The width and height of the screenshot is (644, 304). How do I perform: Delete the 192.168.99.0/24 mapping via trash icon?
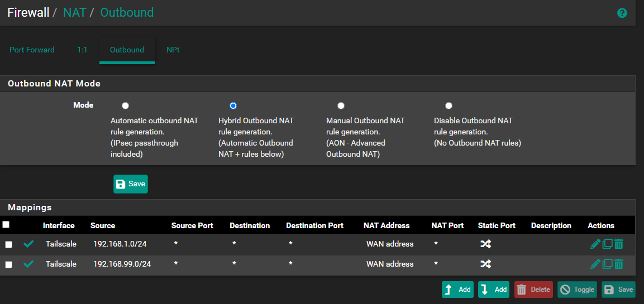(x=619, y=264)
